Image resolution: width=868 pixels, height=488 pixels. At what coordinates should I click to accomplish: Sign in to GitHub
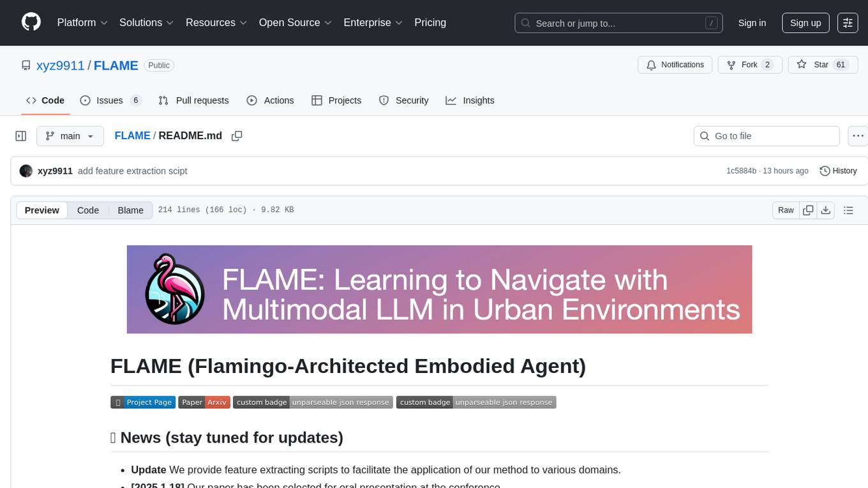[x=752, y=22]
